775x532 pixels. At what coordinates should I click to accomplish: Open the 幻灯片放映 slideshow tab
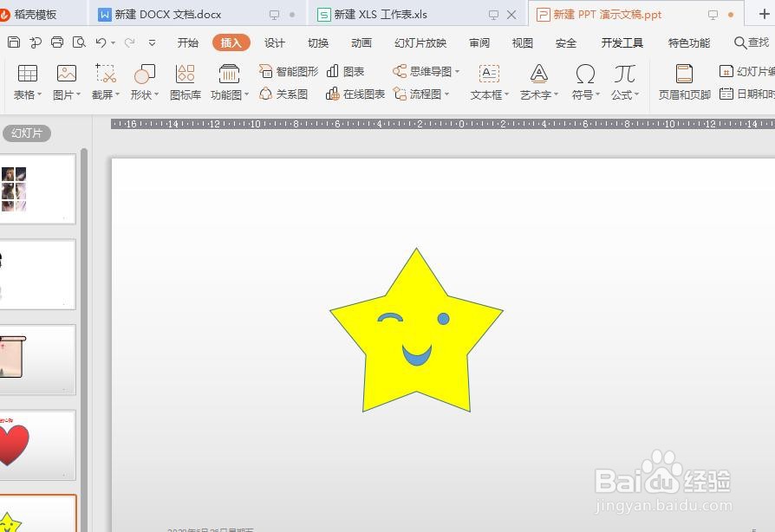point(420,43)
